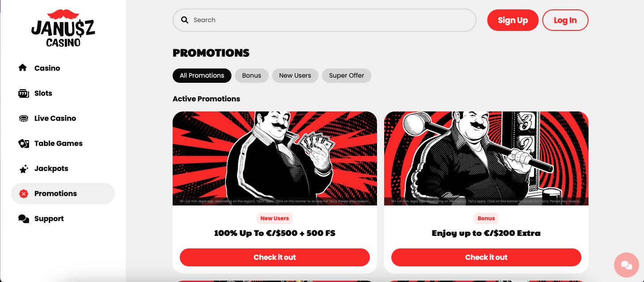Switch to the Super Offer filter

[x=347, y=76]
